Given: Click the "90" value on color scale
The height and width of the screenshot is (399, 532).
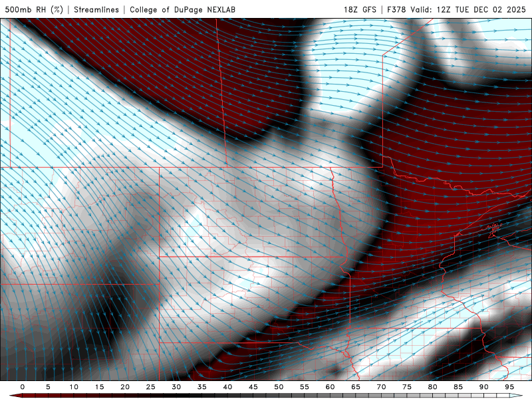Looking at the screenshot, I should click(483, 387).
